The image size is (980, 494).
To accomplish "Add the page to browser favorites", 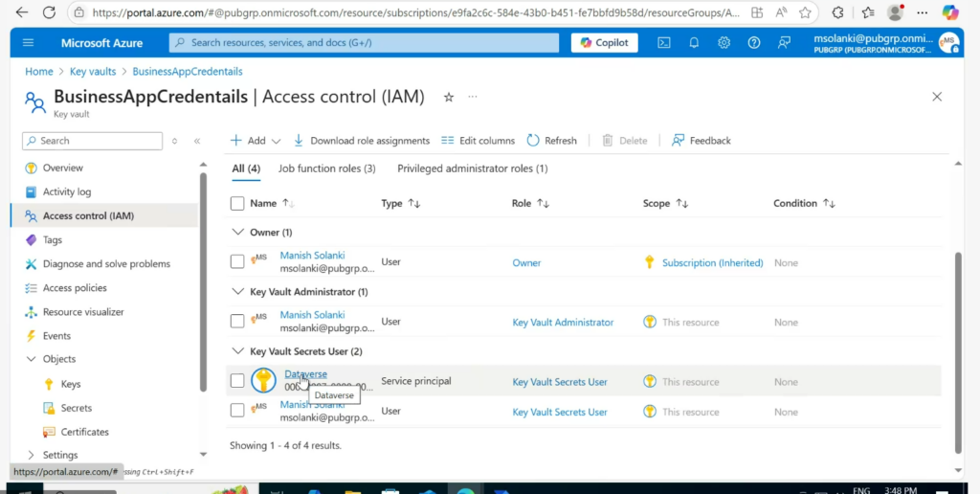I will [x=805, y=12].
